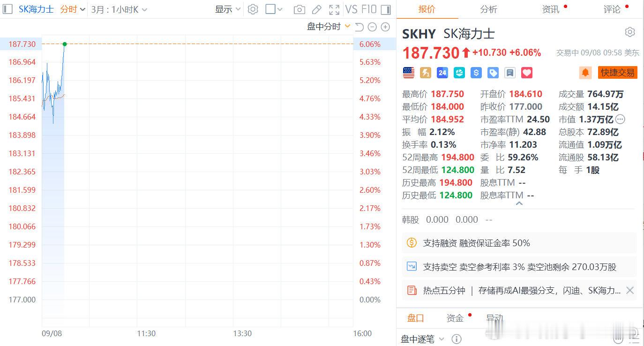Click the 支持卖空 short-selling icon
The height and width of the screenshot is (346, 644).
click(412, 267)
